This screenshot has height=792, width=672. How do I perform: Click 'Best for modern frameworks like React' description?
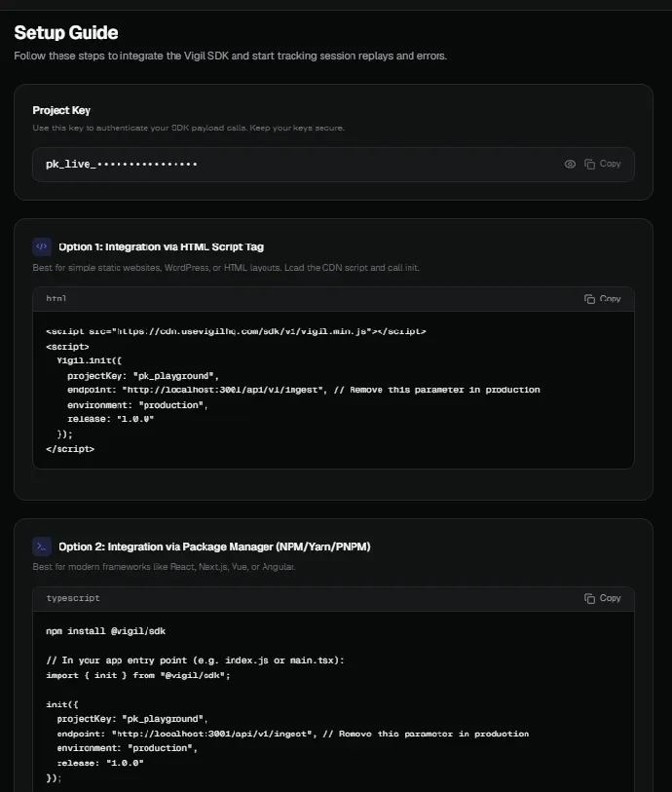[x=164, y=567]
